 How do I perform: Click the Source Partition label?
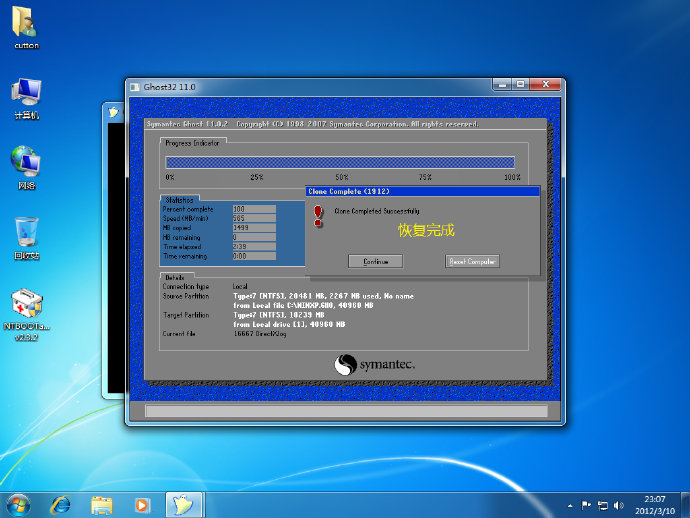pos(186,296)
